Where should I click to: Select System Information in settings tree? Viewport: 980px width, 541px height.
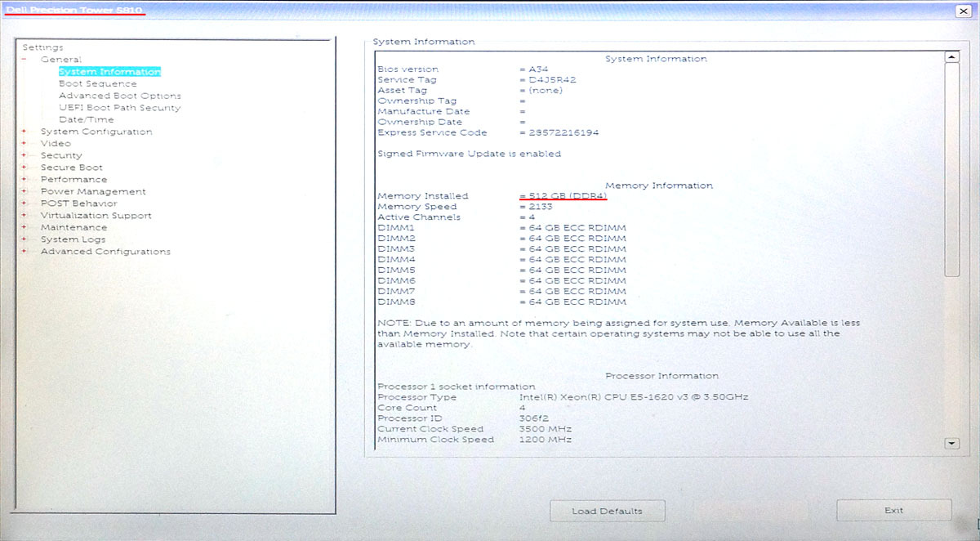[x=109, y=72]
